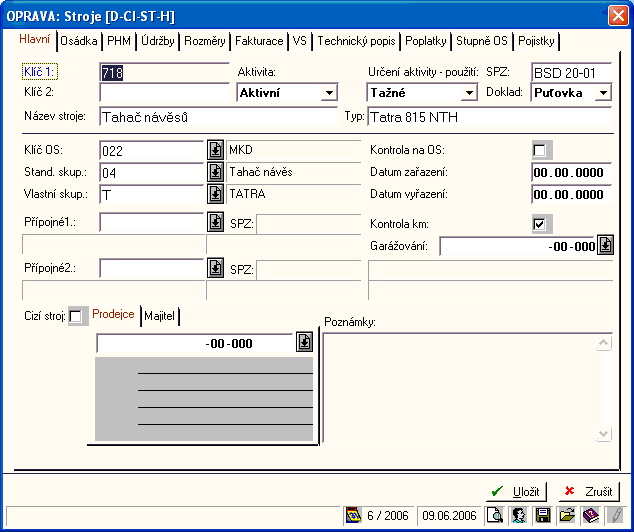
Task: Open lookup list for Klíč OS field
Action: pos(216,150)
